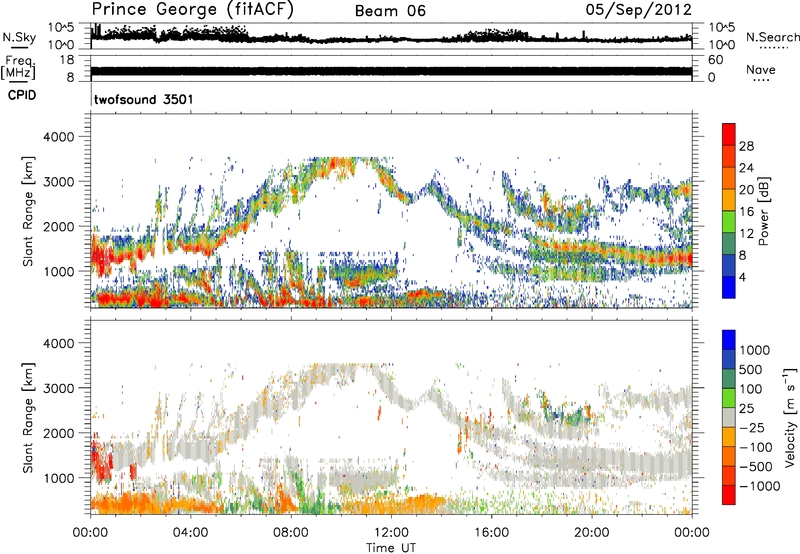Screen dimensions: 800x554
Task: Click the teal 8–12 dB Power colorbar segment
Action: tap(729, 244)
